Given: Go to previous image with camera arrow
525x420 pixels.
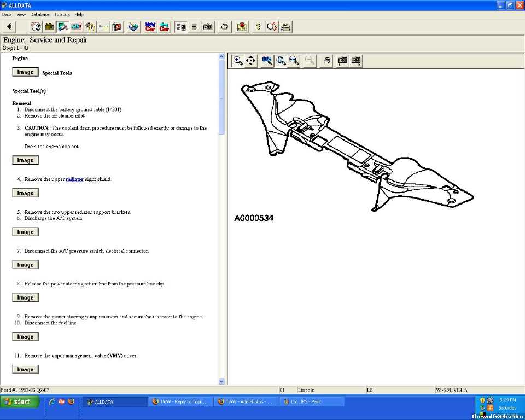Looking at the screenshot, I should (342, 61).
